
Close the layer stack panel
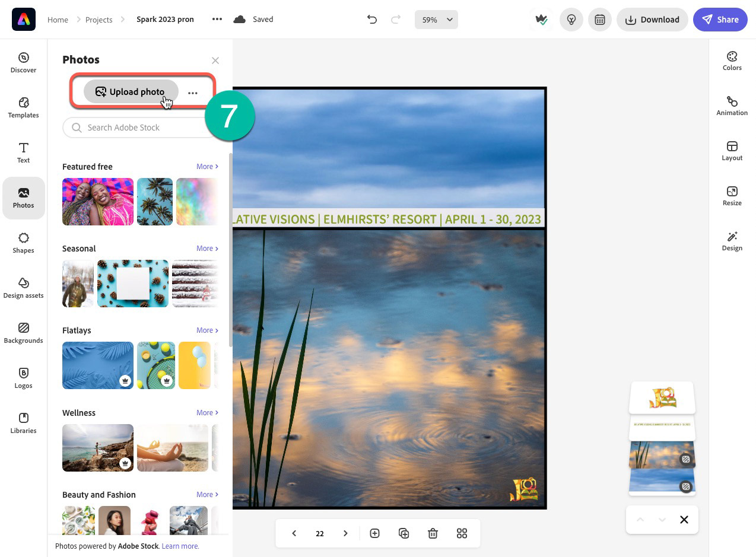[684, 520]
